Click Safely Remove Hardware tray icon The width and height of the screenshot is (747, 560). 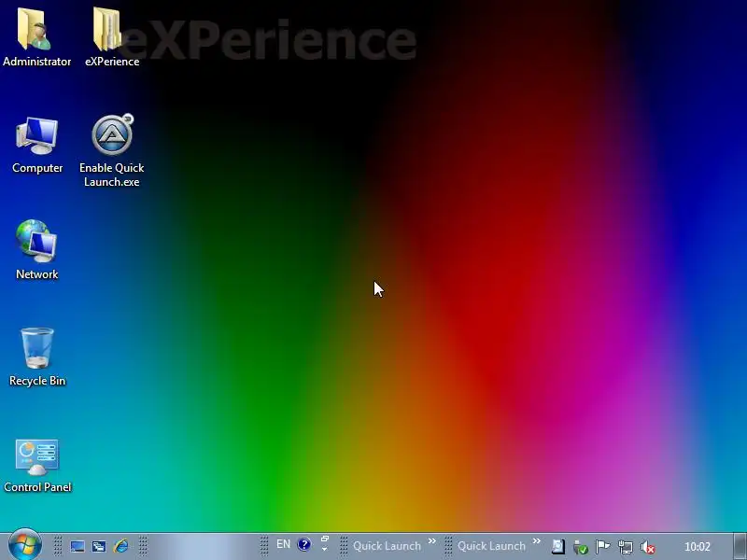(x=580, y=547)
